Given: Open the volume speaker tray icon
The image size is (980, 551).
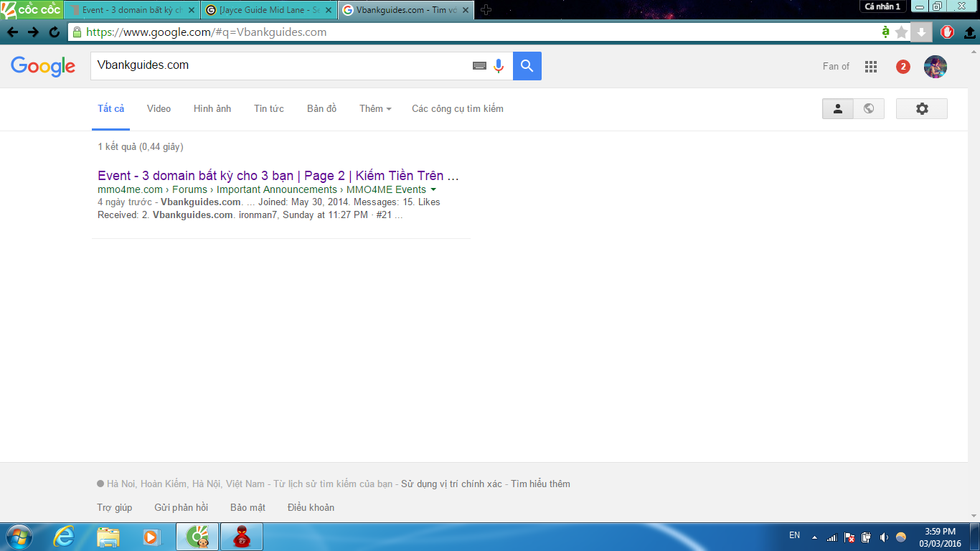Looking at the screenshot, I should 883,537.
